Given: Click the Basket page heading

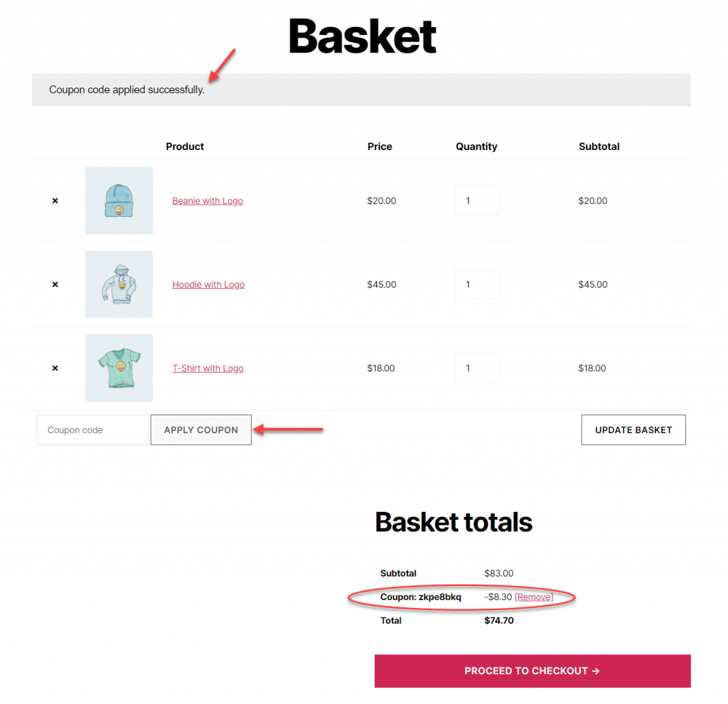Looking at the screenshot, I should point(363,36).
